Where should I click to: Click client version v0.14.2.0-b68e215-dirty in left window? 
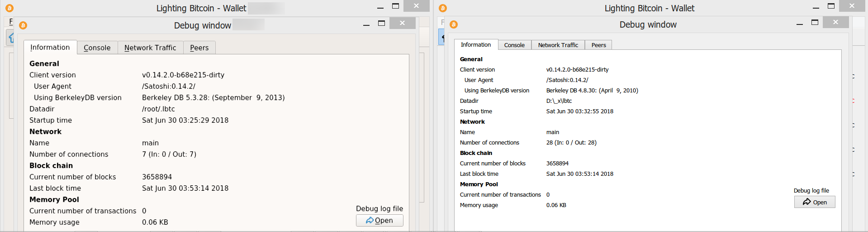point(183,75)
